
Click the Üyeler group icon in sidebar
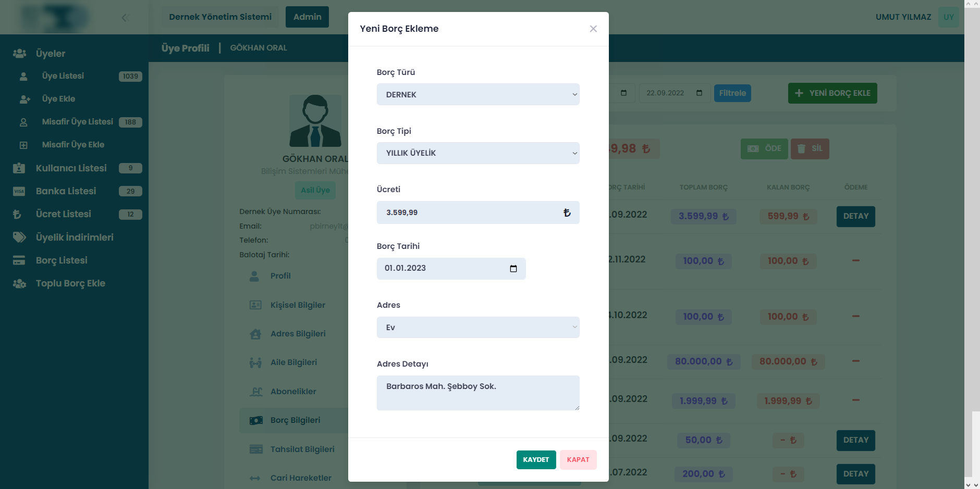click(x=20, y=54)
